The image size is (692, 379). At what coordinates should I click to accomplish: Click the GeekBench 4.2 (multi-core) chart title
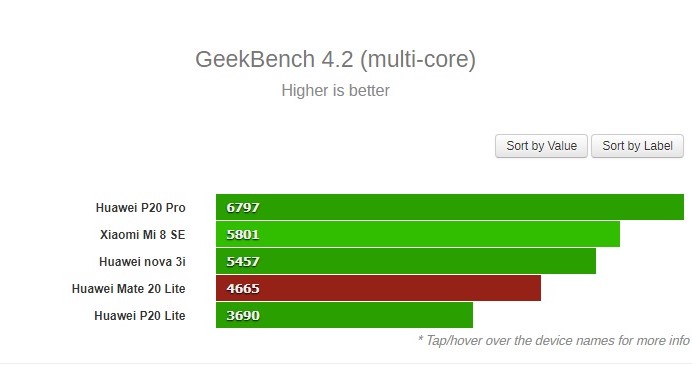pyautogui.click(x=335, y=59)
